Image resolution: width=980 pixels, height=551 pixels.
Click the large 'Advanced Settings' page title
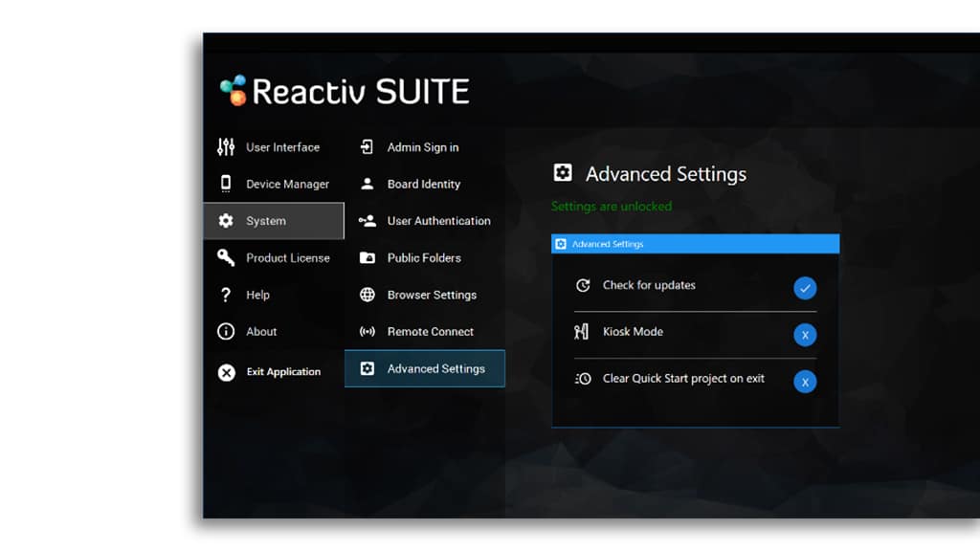[666, 174]
